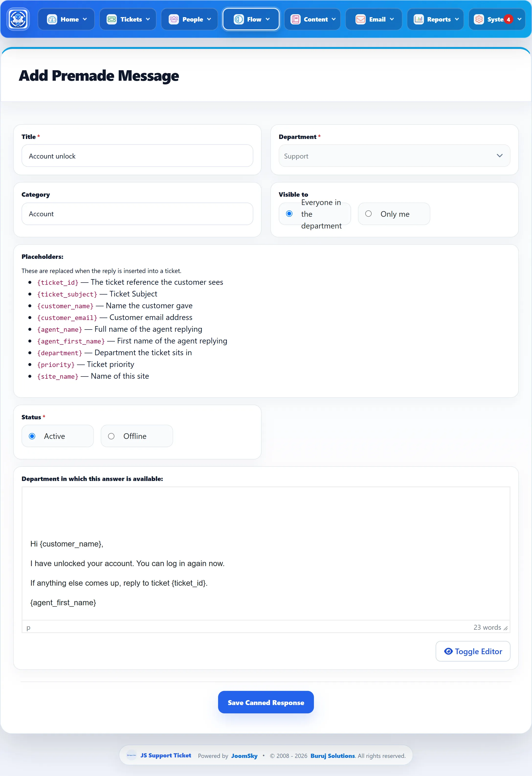532x776 pixels.
Task: Click the Category field containing Account
Action: [x=137, y=214]
